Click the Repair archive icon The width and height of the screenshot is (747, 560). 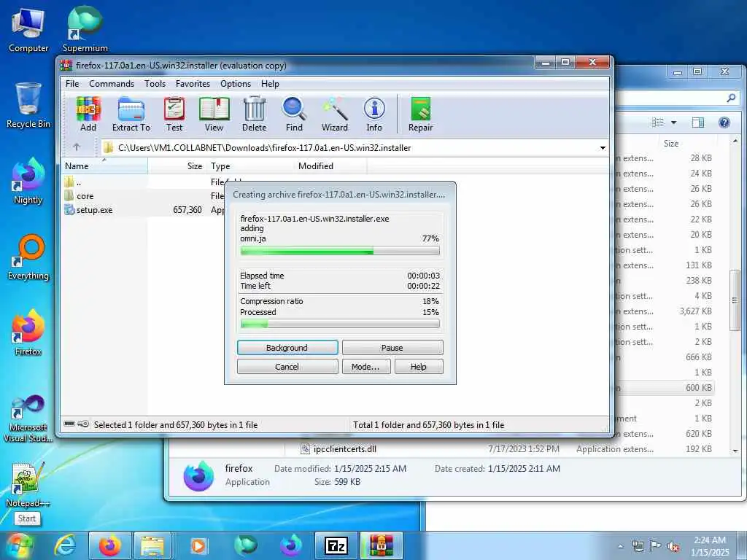pyautogui.click(x=421, y=114)
